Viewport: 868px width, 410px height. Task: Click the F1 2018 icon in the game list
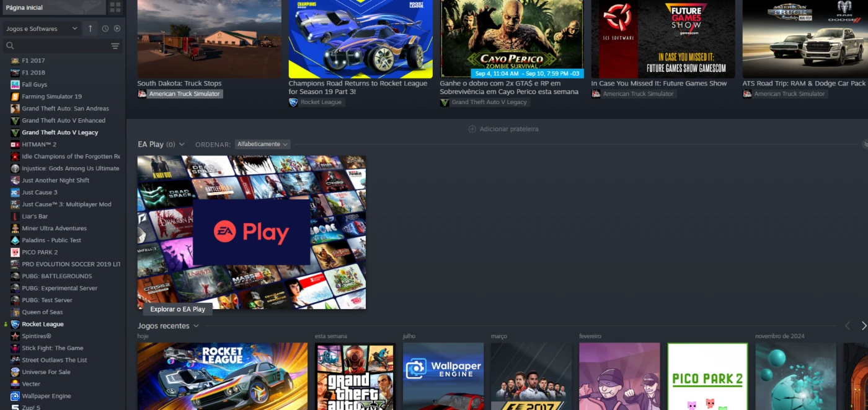point(15,72)
